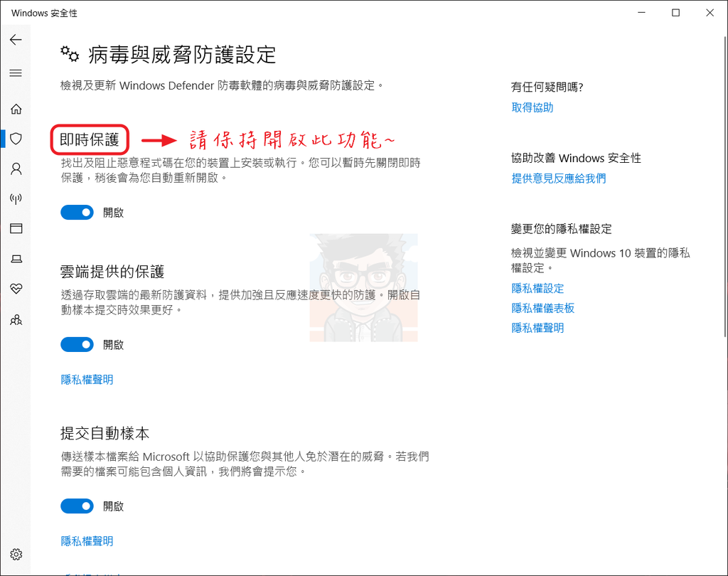Open the 隱私權儀表板 link
The height and width of the screenshot is (576, 728).
click(x=543, y=308)
